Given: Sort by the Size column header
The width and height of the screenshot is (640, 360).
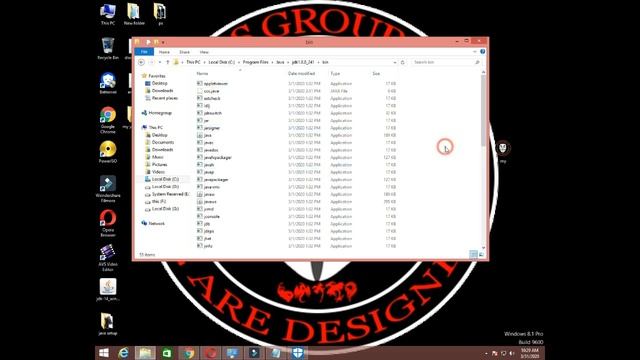Looking at the screenshot, I should [x=376, y=73].
